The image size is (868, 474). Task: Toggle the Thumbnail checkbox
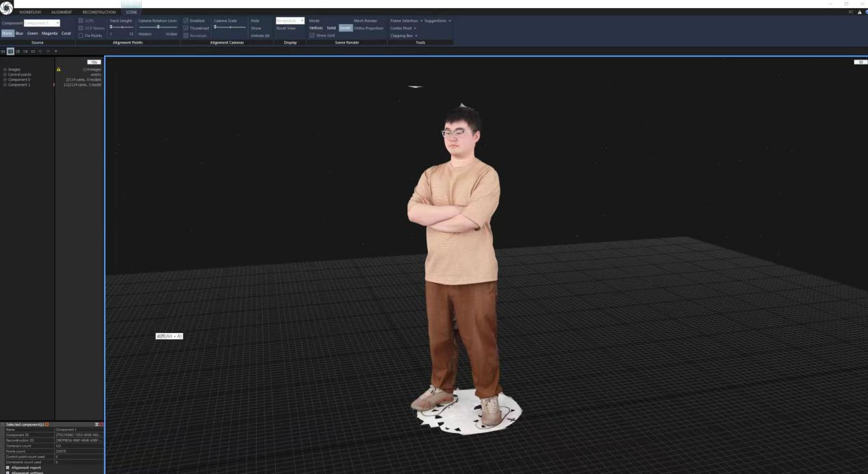click(186, 28)
